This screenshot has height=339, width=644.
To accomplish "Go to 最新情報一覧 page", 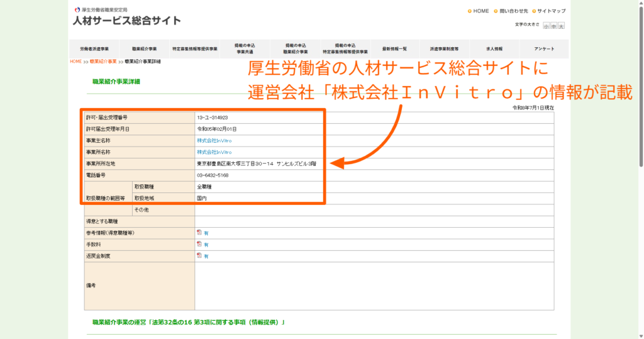I will tap(395, 49).
